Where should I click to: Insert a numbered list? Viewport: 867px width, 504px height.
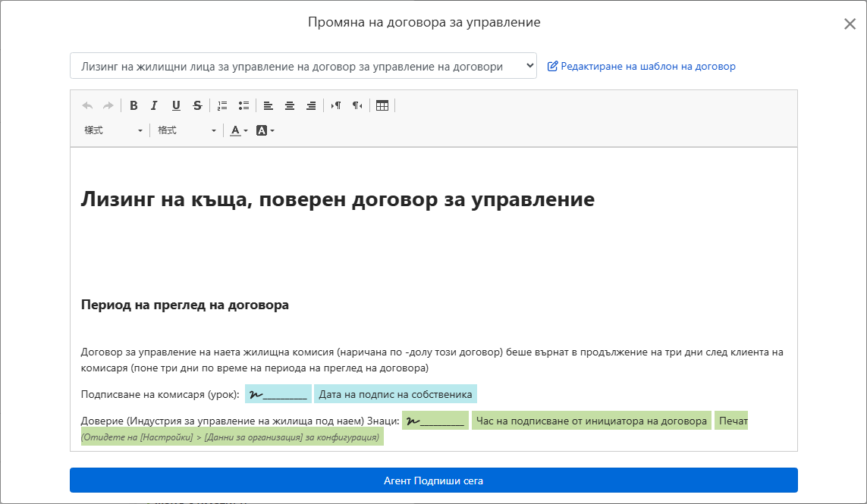[x=222, y=105]
